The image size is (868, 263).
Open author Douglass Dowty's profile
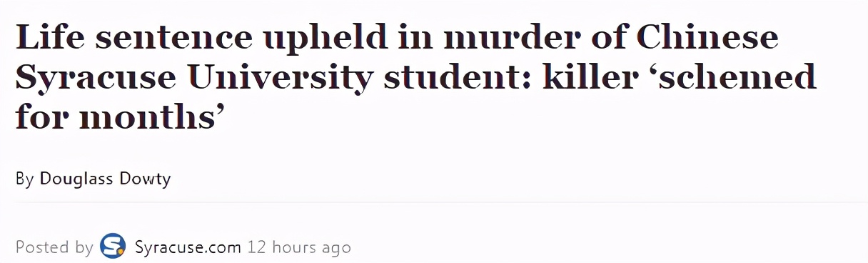pyautogui.click(x=105, y=179)
